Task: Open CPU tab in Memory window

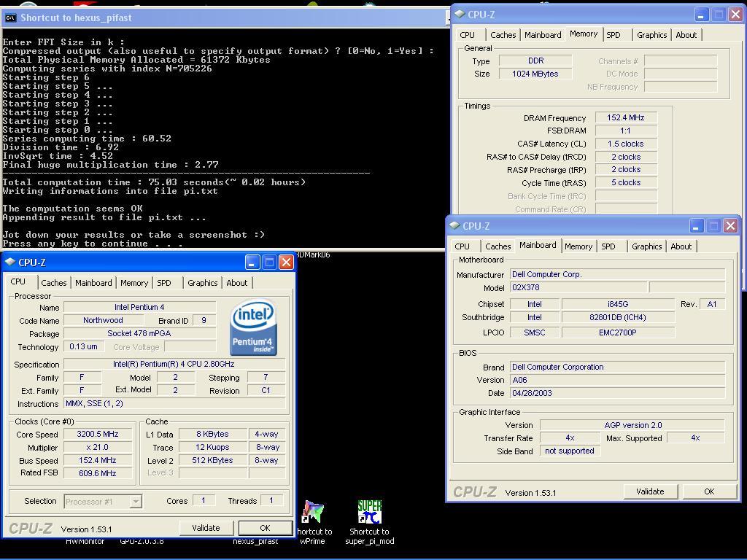Action: pos(468,35)
